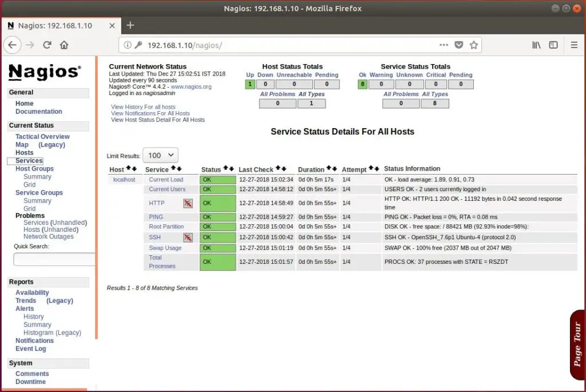Screen dimensions: 586x392
Task: Close the Nagios: 192.168.1.10 tab
Action: click(112, 25)
